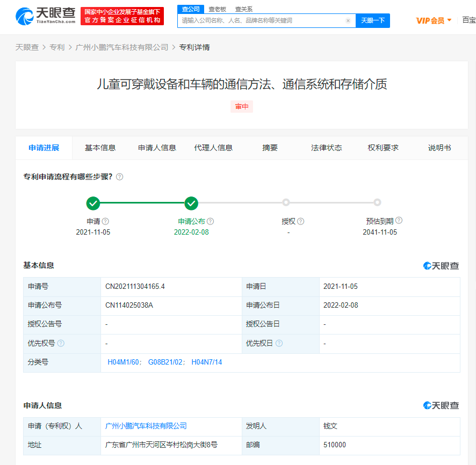Click the help icon beside 申请 step
Screen dimensions: 476x465
pyautogui.click(x=106, y=221)
